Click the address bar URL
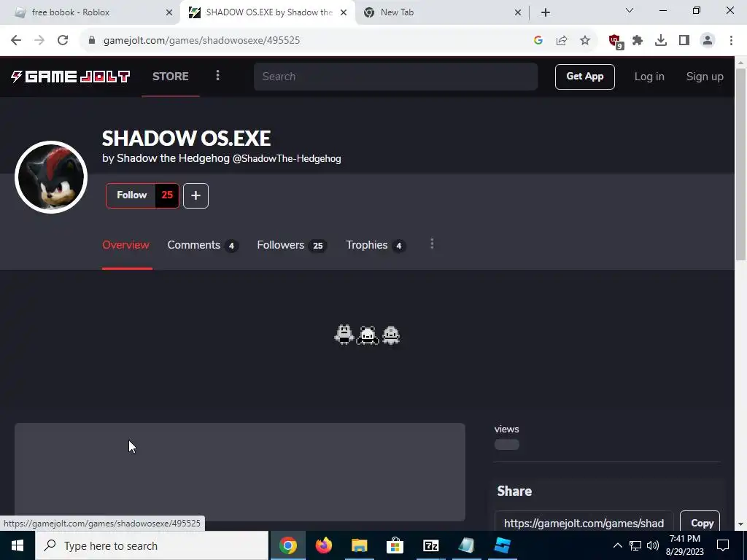 [201, 40]
